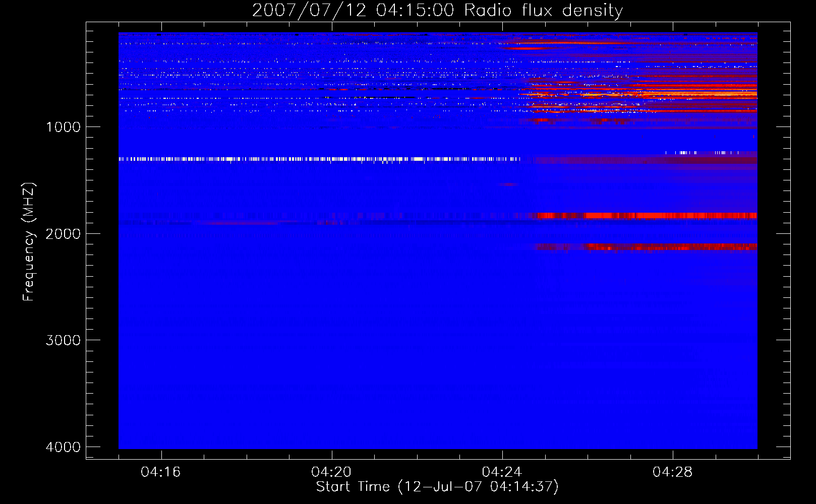This screenshot has width=816, height=504.
Task: Click the '04:16' time tick label
Action: pos(160,472)
